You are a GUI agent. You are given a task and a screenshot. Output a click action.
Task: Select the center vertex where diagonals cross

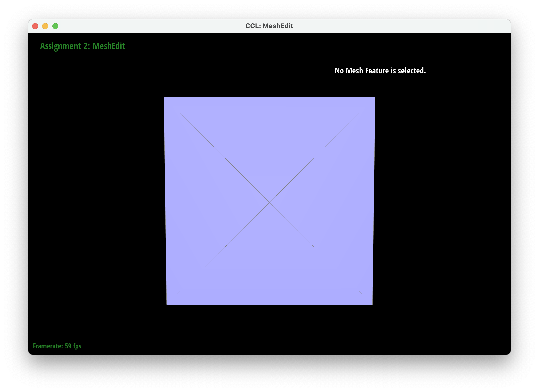pos(269,202)
